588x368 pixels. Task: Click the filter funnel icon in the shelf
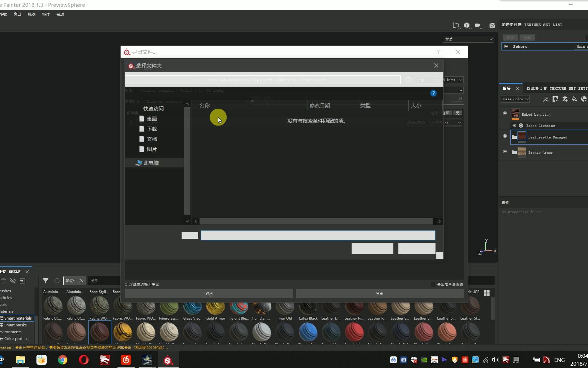click(46, 281)
